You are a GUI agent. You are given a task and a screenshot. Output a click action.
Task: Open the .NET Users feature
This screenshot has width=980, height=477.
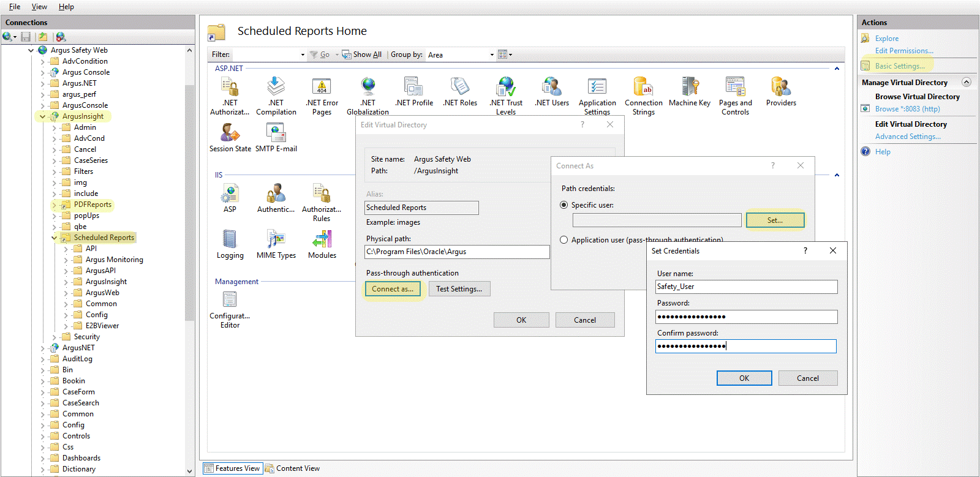[552, 92]
